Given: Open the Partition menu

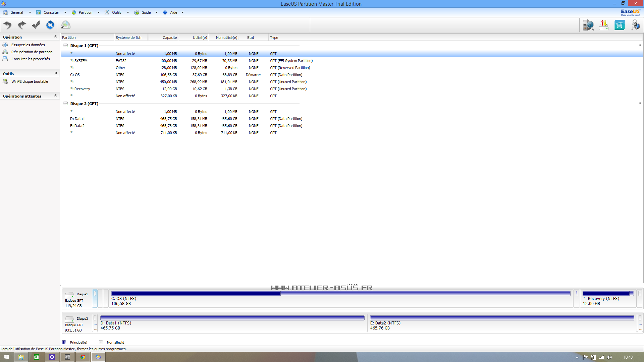Looking at the screenshot, I should pyautogui.click(x=86, y=12).
